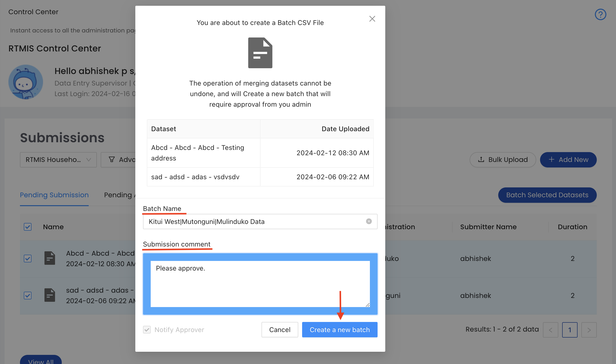Click into the Submission comment textarea
This screenshot has width=616, height=364.
click(260, 284)
